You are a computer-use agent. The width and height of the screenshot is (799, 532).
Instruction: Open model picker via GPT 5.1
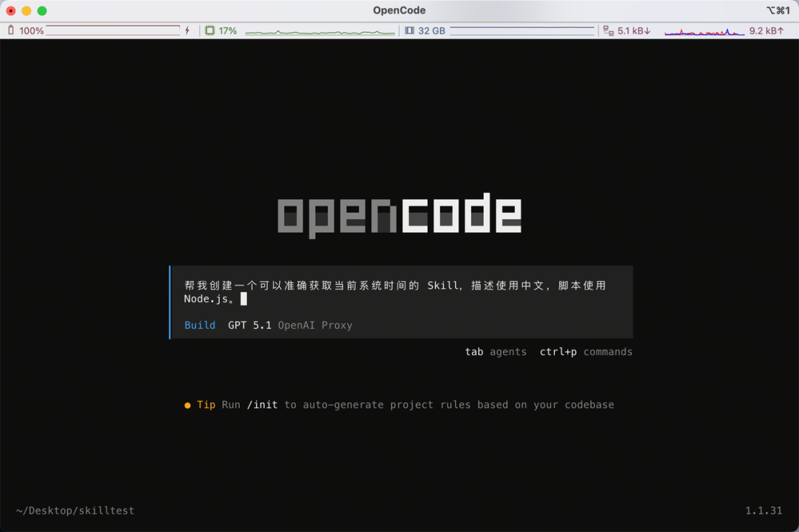pyautogui.click(x=250, y=326)
